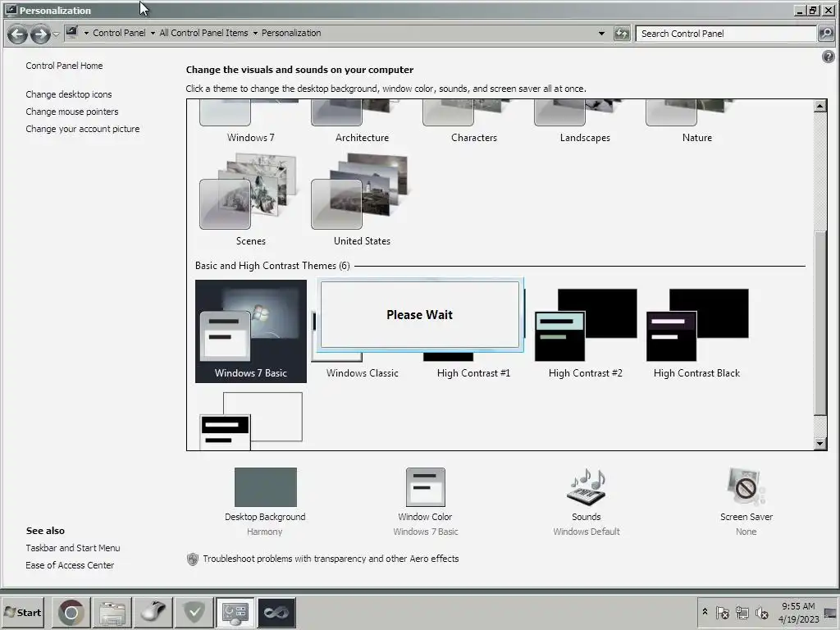Open the mouse app on taskbar
Screen dimensions: 840x630
pyautogui.click(x=153, y=612)
